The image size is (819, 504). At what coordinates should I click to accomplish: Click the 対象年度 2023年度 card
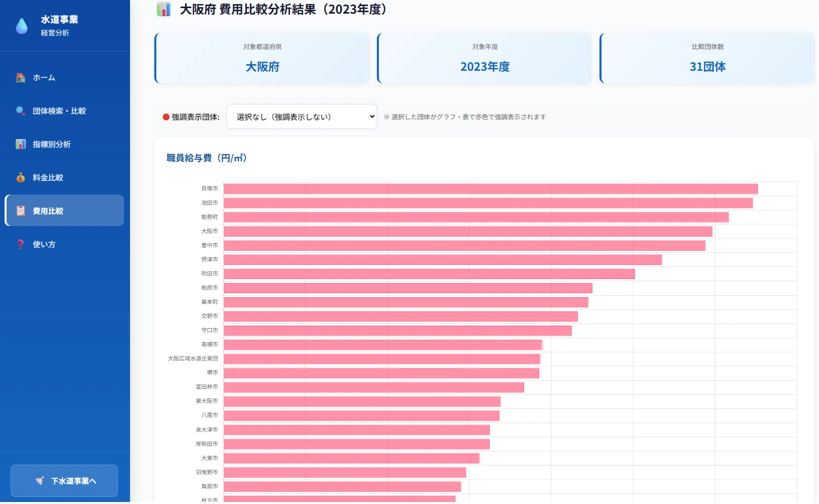pos(485,58)
